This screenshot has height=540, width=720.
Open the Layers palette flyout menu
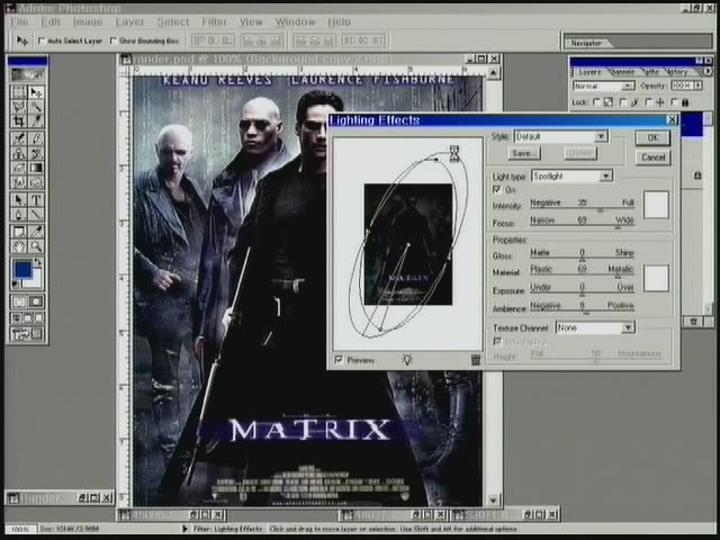click(x=708, y=72)
